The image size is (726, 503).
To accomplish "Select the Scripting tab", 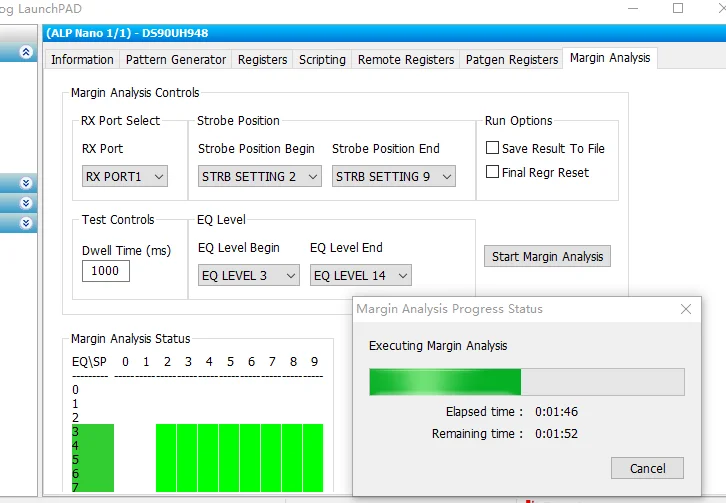I will (x=322, y=60).
